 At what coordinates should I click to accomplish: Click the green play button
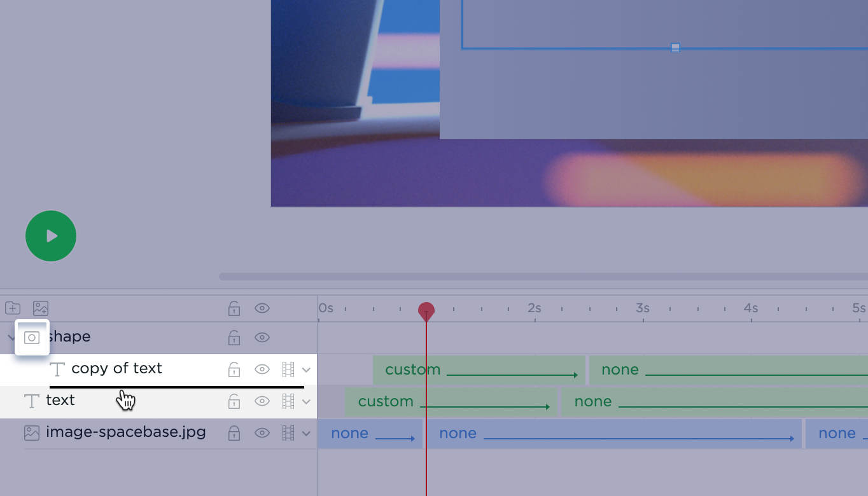(51, 236)
